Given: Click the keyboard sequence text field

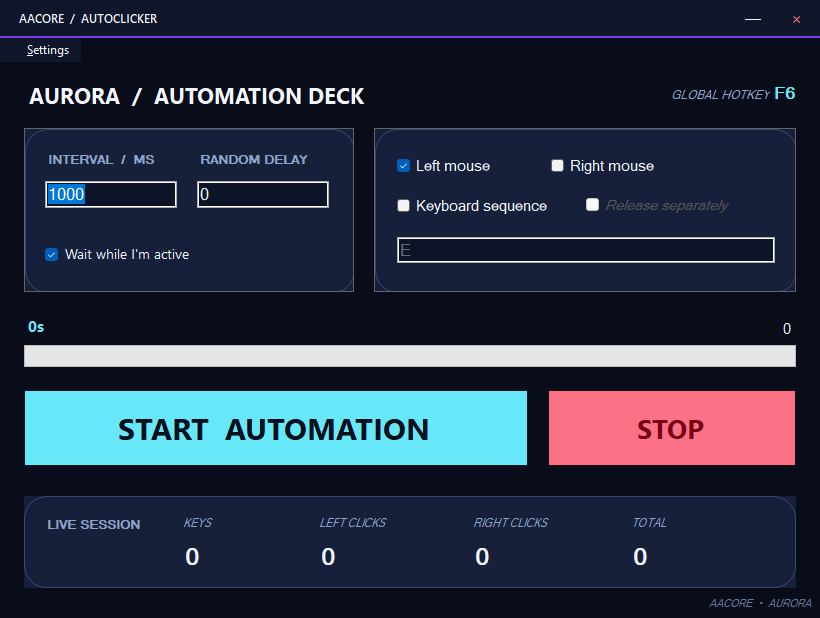Looking at the screenshot, I should [x=586, y=250].
